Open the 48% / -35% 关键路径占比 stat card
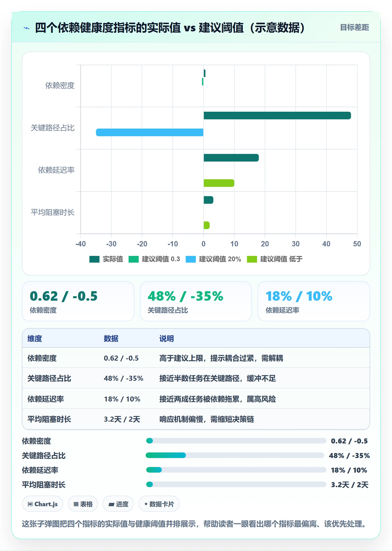Viewport: 392px width, 551px height. tap(196, 301)
